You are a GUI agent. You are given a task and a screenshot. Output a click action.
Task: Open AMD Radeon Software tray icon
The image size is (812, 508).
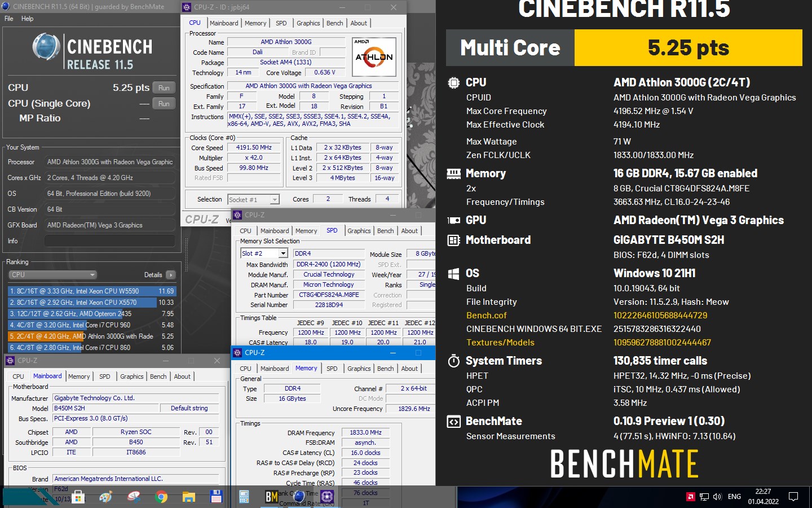tap(691, 497)
